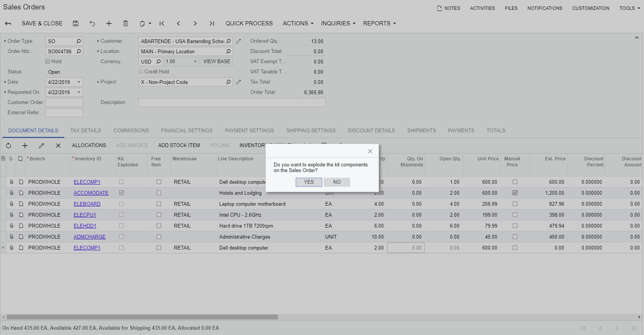Open Location lookup magnifier
644x335 pixels.
(x=228, y=51)
